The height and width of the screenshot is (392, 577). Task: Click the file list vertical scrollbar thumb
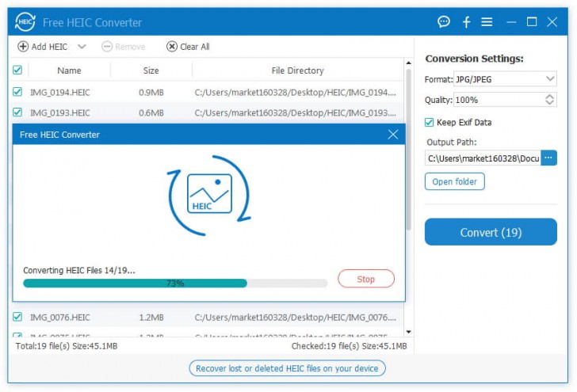[x=408, y=150]
